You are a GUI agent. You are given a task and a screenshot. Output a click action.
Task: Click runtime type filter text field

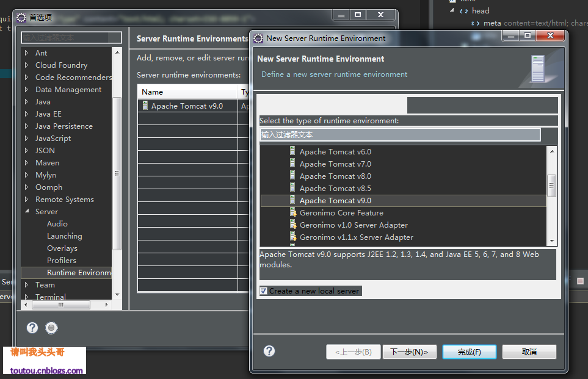click(400, 135)
